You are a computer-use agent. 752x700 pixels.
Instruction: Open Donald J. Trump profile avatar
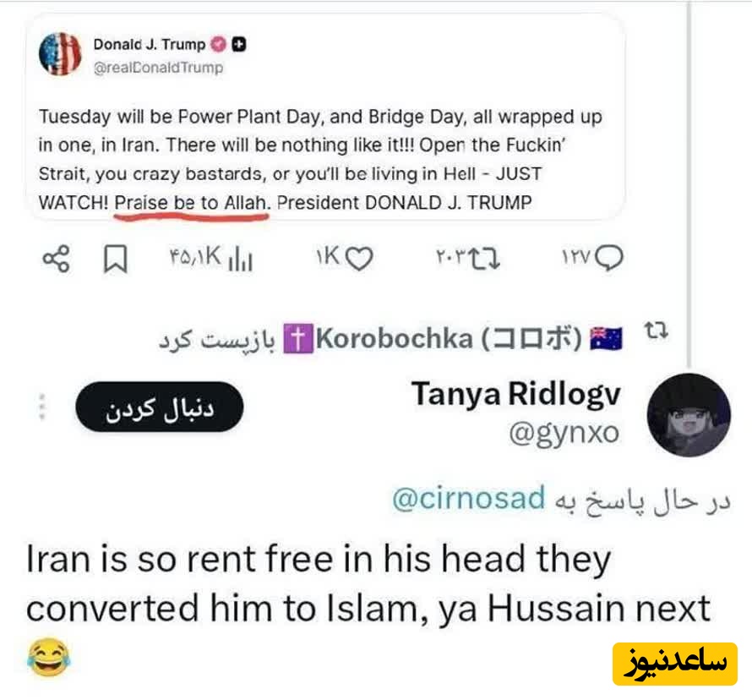(60, 54)
